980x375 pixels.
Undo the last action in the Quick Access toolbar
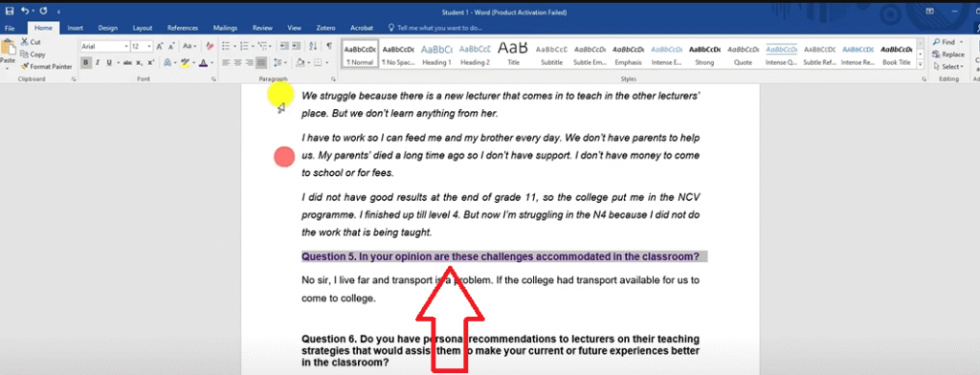point(24,11)
